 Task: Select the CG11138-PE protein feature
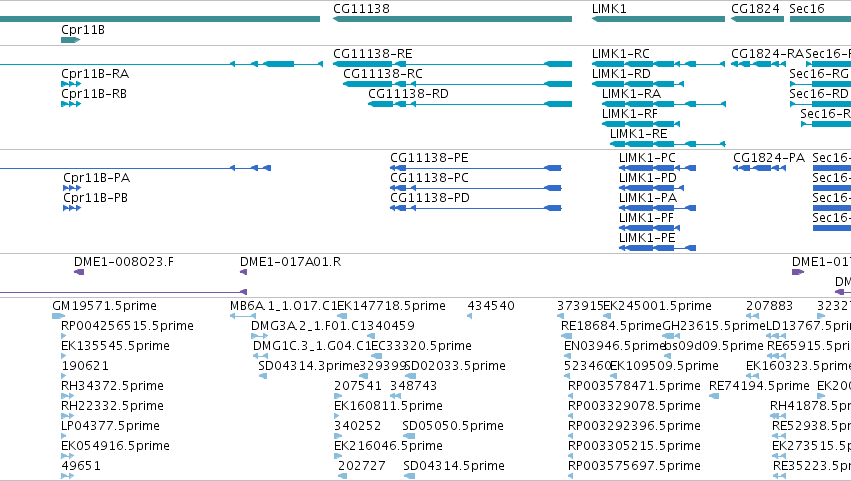tap(476, 168)
